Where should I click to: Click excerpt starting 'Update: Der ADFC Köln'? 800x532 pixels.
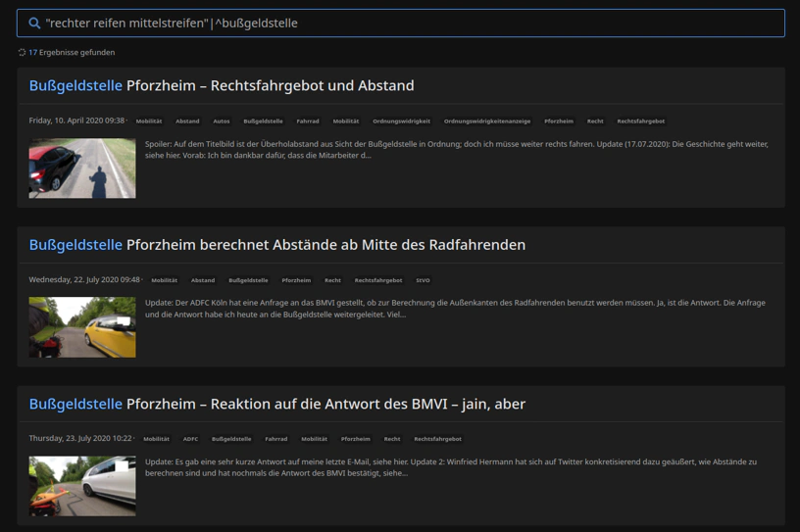click(x=455, y=309)
